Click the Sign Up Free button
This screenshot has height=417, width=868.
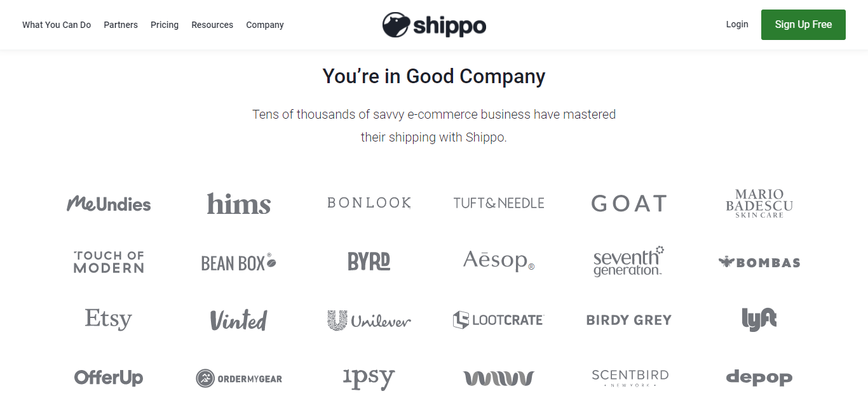[803, 25]
